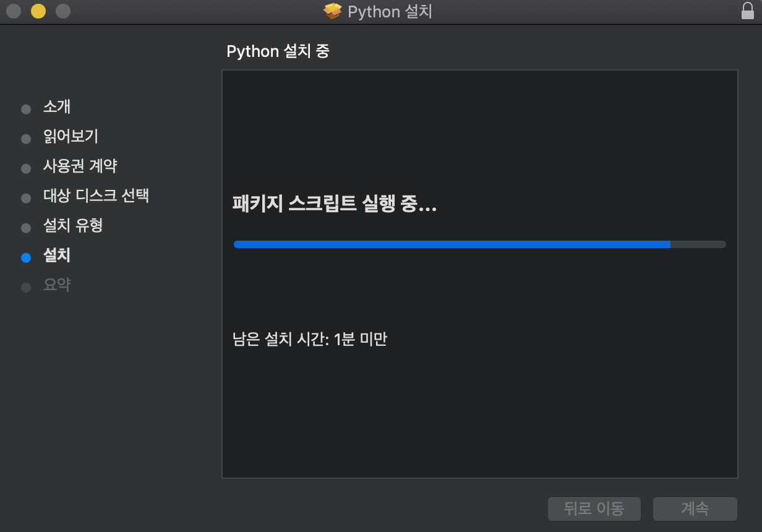This screenshot has height=532, width=762.
Task: Click the bullet beside 설치 유형 step
Action: (26, 228)
